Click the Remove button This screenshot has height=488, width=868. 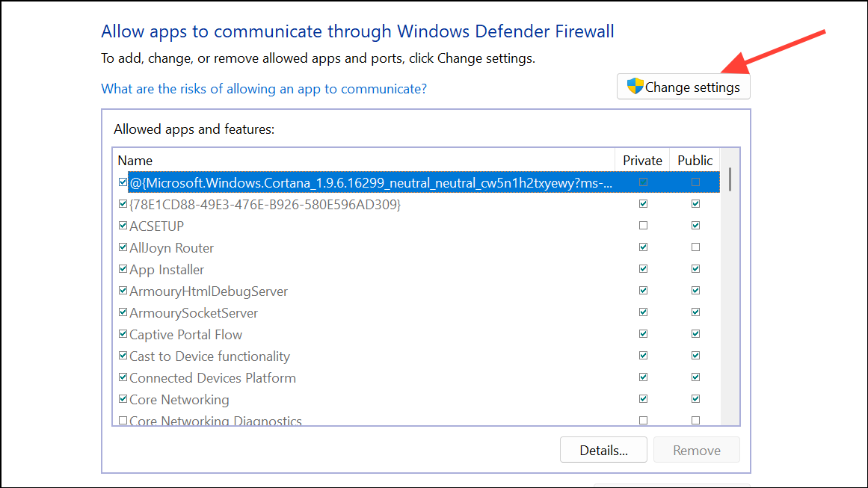[x=696, y=449]
